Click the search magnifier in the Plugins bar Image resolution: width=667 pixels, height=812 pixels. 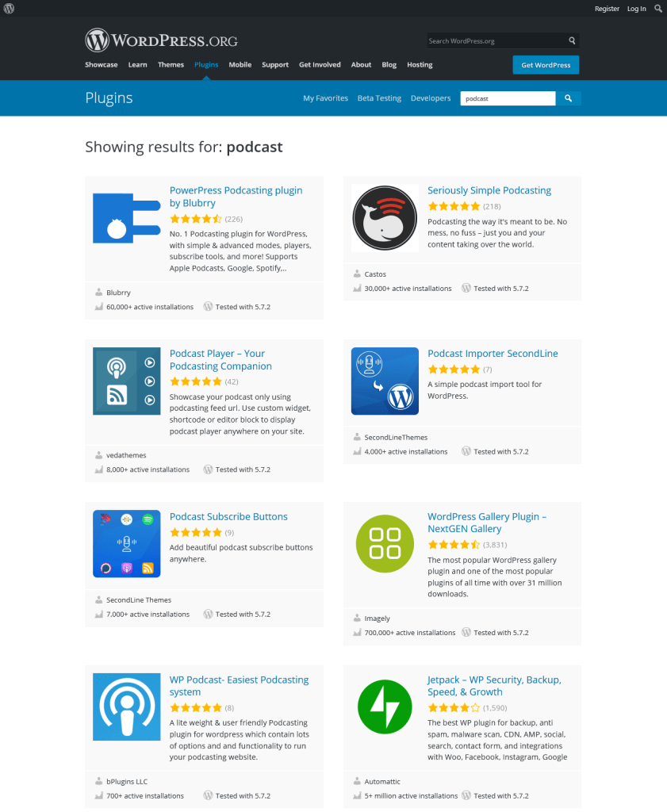569,98
